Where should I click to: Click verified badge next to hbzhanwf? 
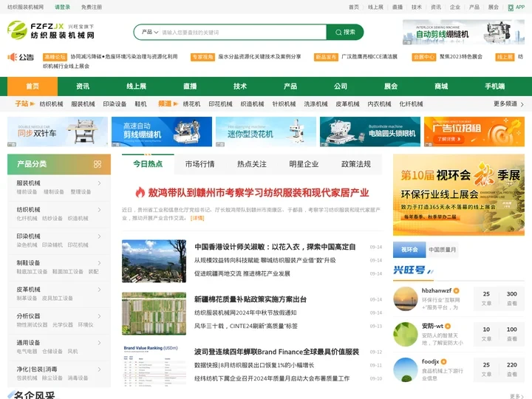coord(457,291)
